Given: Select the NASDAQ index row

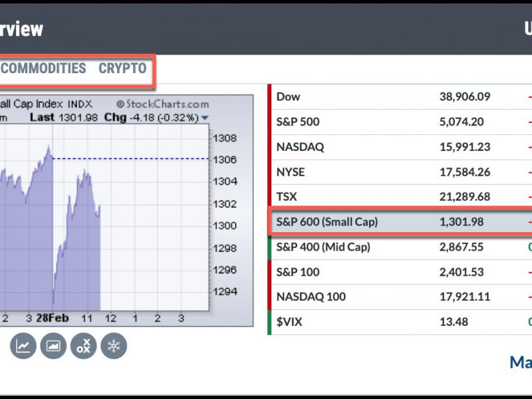Looking at the screenshot, I should click(x=400, y=147).
